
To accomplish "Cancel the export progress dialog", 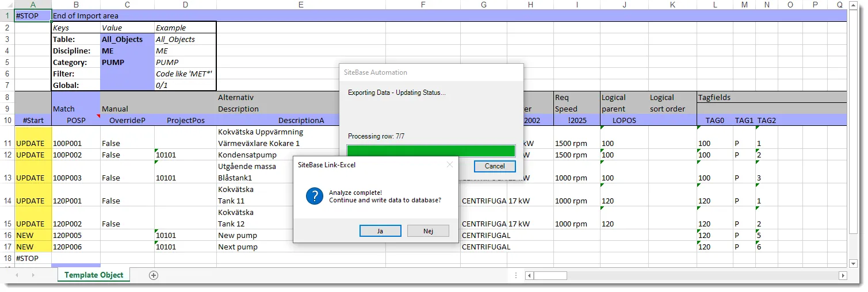I will pos(495,166).
